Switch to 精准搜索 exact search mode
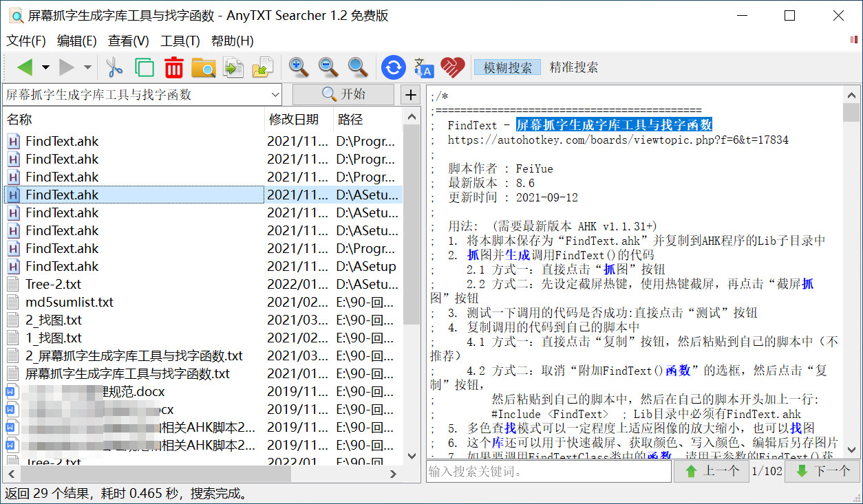The height and width of the screenshot is (504, 863). pyautogui.click(x=574, y=67)
